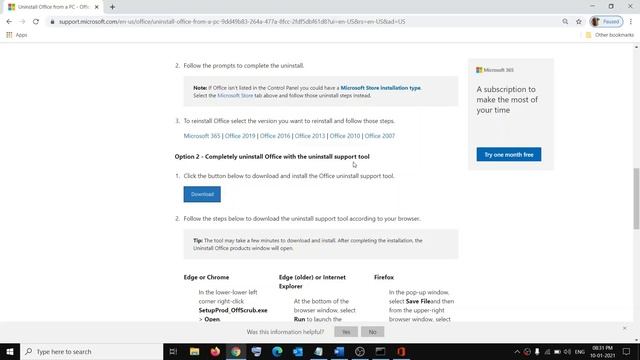Screen dimensions: 640x360
Task: Click the battery icon in the tray
Action: pos(557,352)
